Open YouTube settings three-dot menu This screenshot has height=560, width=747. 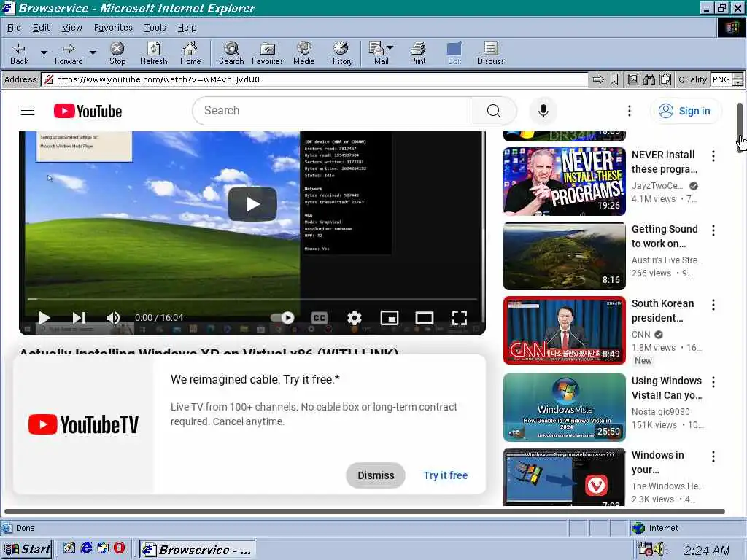click(630, 111)
